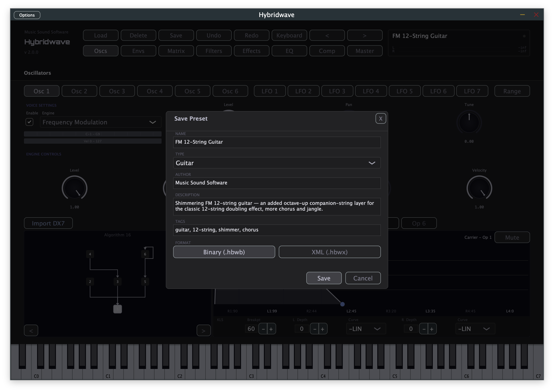This screenshot has width=554, height=392.
Task: Select carrier operator 1 node in diagram
Action: (117, 309)
